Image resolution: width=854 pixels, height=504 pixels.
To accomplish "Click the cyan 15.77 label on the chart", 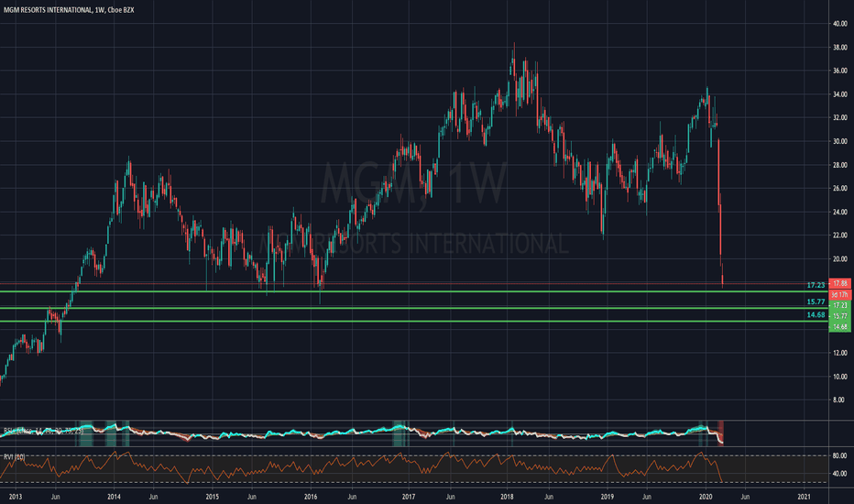I will coord(816,301).
